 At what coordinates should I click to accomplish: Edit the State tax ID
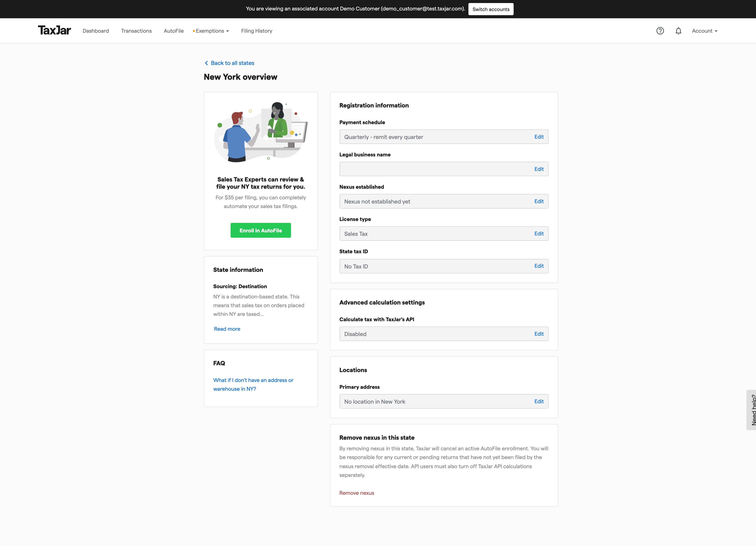[539, 266]
